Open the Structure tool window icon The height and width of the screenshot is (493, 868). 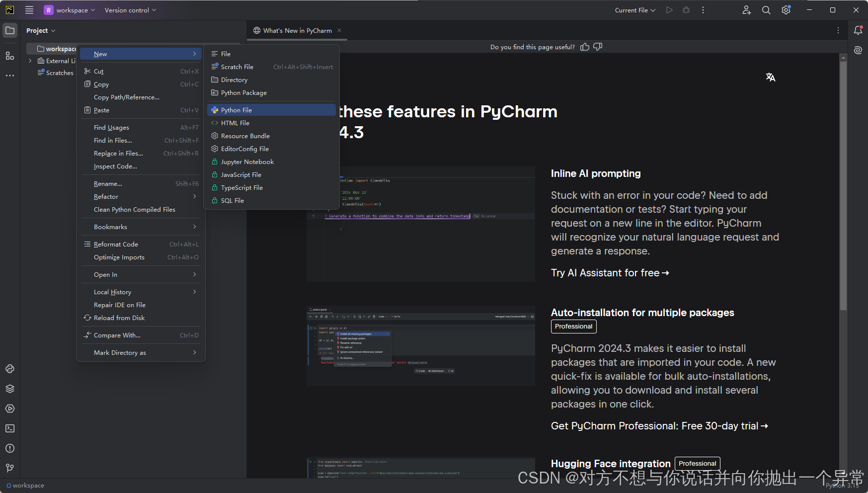(10, 56)
